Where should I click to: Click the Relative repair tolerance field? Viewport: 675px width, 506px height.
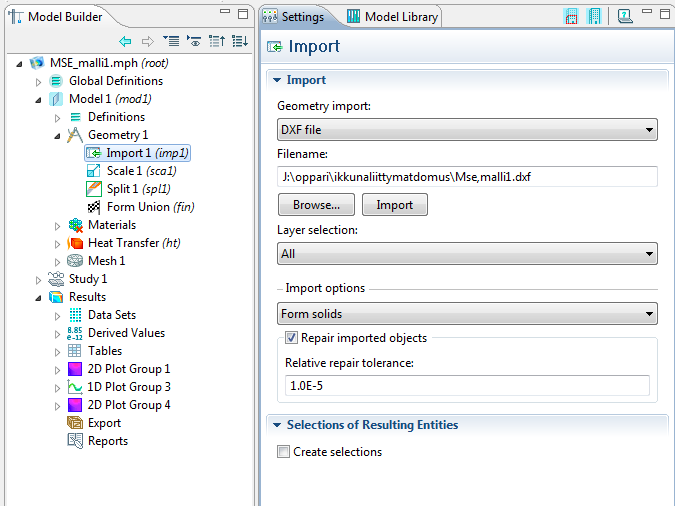tap(467, 385)
